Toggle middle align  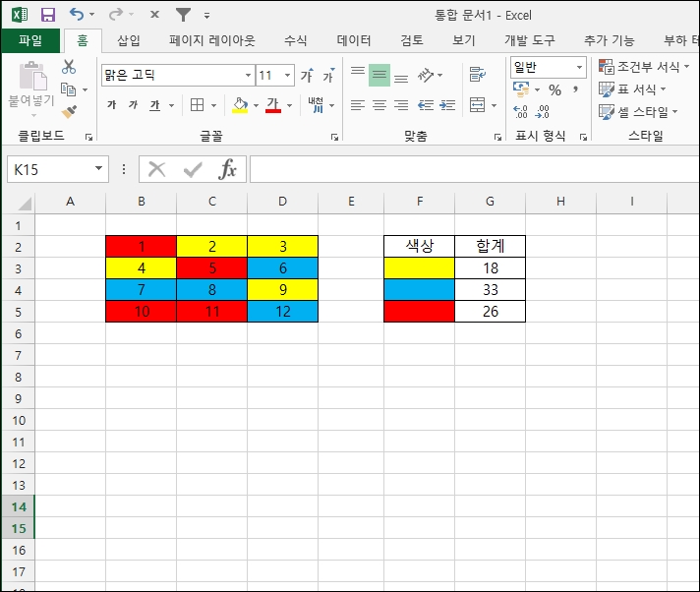click(x=379, y=75)
